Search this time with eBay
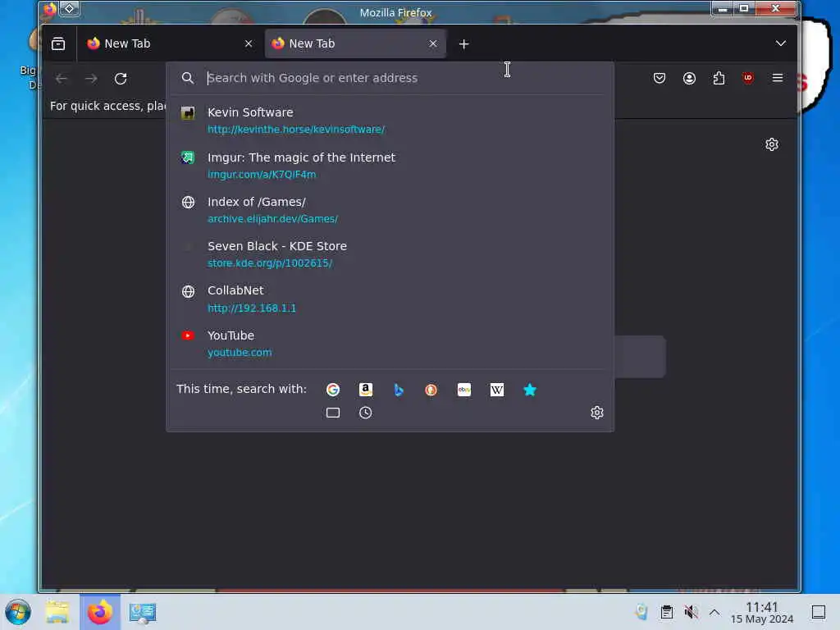This screenshot has width=840, height=630. coord(464,390)
